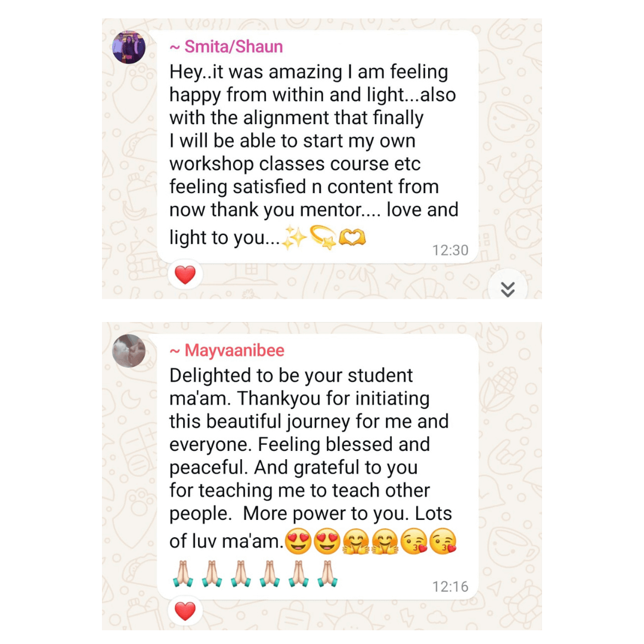Select the message starting 'Delighted to be your student'
Screen dimensions: 644x644
pyautogui.click(x=317, y=467)
